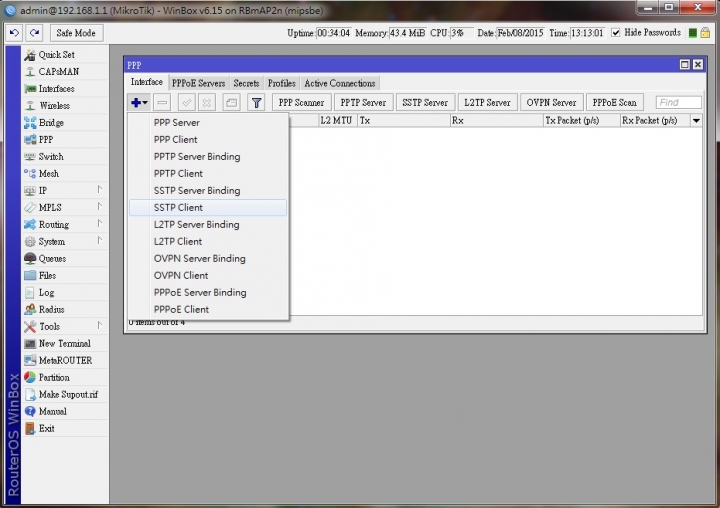Click the PPP Scanner button
Image resolution: width=720 pixels, height=508 pixels.
[301, 102]
